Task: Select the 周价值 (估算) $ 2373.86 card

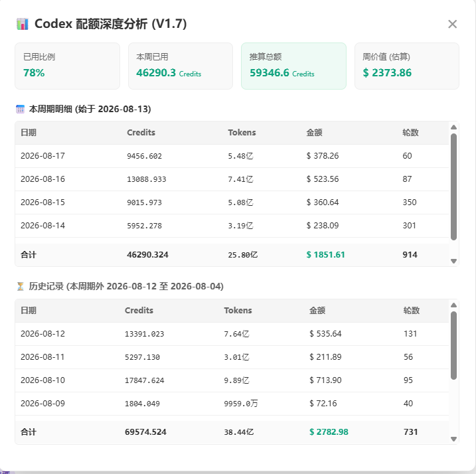Action: (407, 66)
